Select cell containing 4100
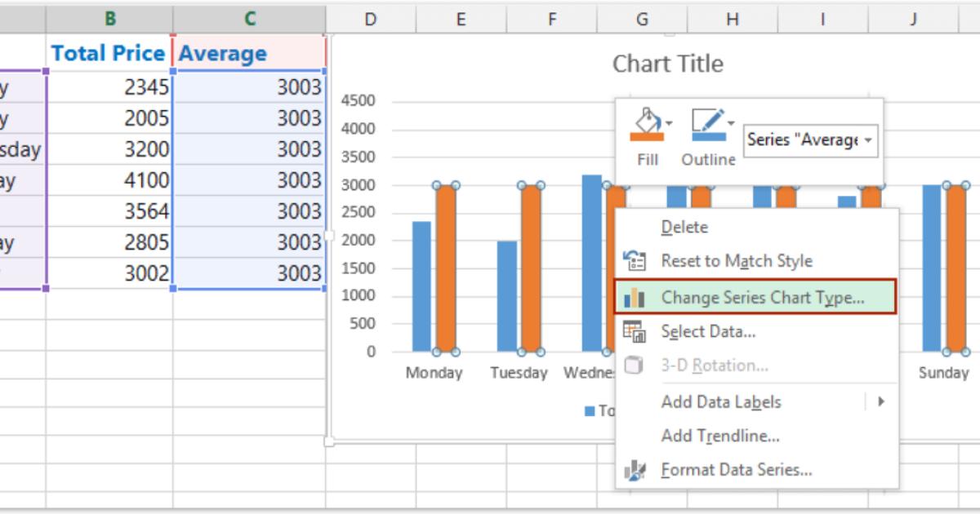Screen dimensions: 980x514 coord(109,180)
